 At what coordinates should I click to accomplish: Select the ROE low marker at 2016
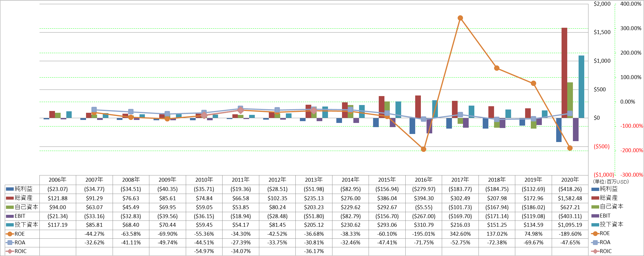click(x=424, y=149)
